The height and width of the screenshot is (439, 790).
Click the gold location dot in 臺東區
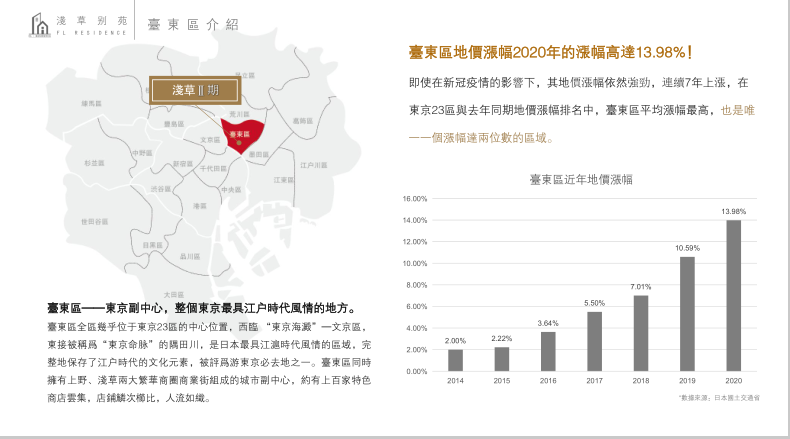[x=239, y=142]
